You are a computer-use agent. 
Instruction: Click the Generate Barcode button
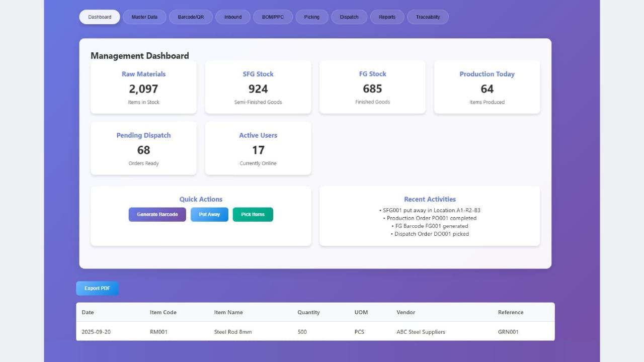click(157, 215)
